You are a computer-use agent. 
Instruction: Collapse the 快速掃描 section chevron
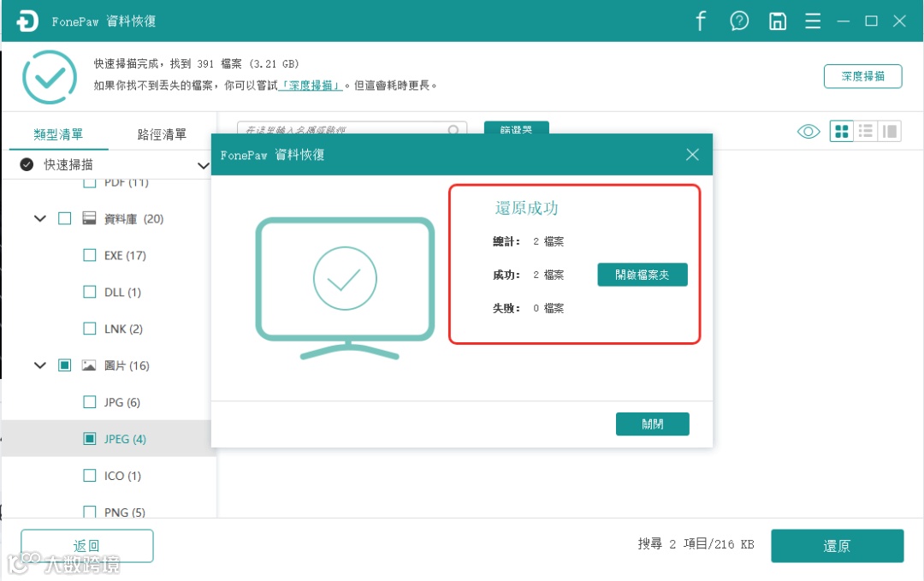click(x=203, y=166)
